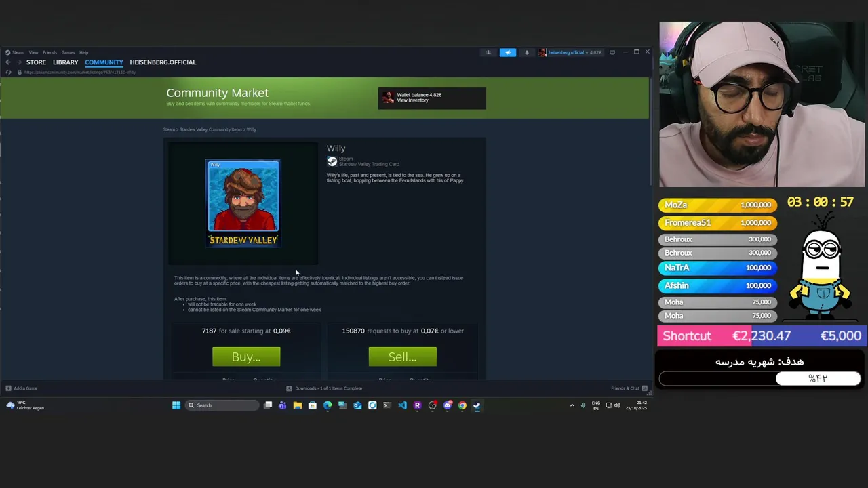Click the Steam breadcrumb link
The height and width of the screenshot is (488, 868).
168,129
